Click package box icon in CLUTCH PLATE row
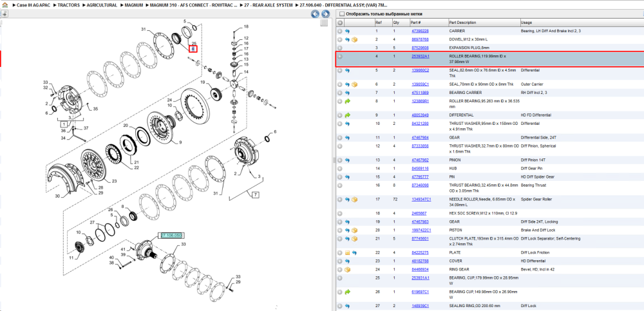644x311 pixels. pos(354,239)
